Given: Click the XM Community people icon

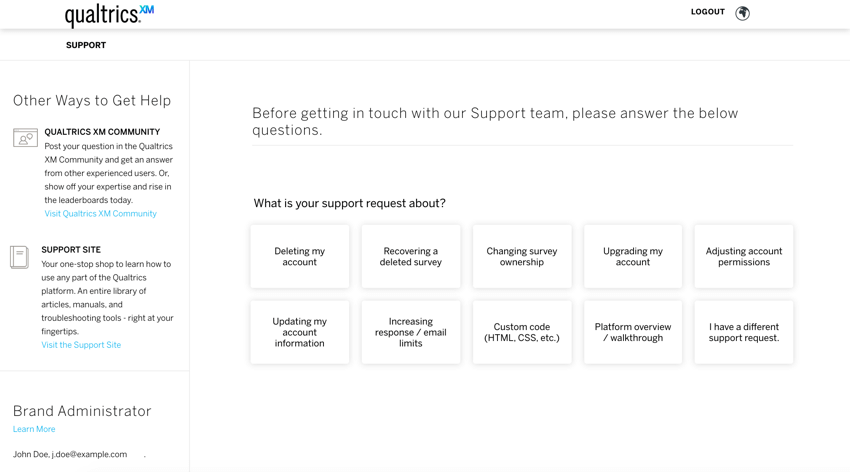Looking at the screenshot, I should [x=25, y=138].
